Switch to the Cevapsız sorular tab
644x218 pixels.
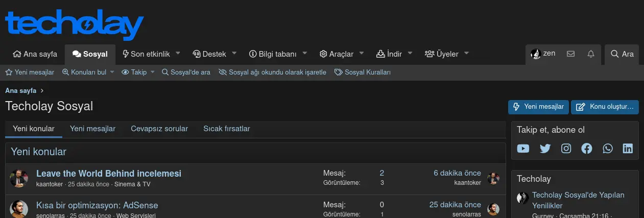[x=159, y=129]
